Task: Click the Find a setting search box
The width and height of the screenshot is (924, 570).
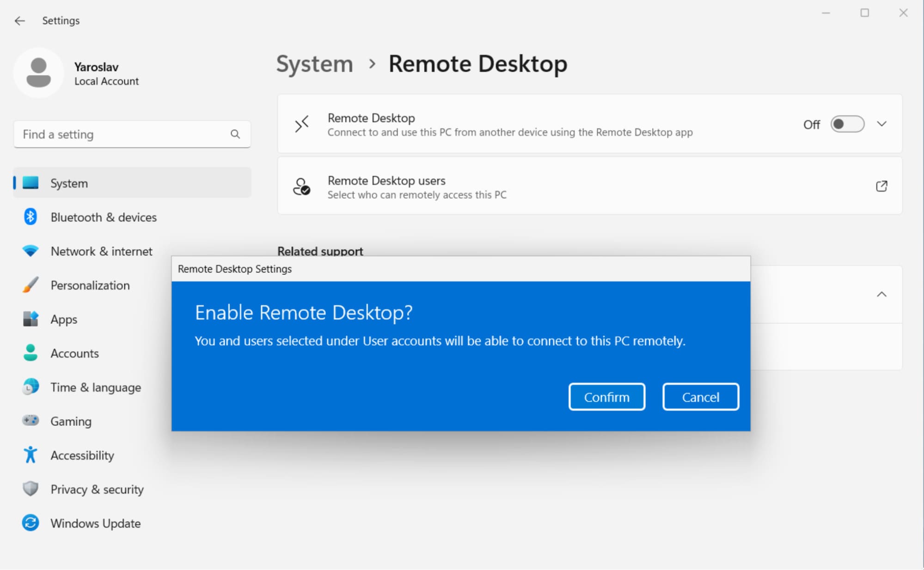Action: click(x=132, y=134)
